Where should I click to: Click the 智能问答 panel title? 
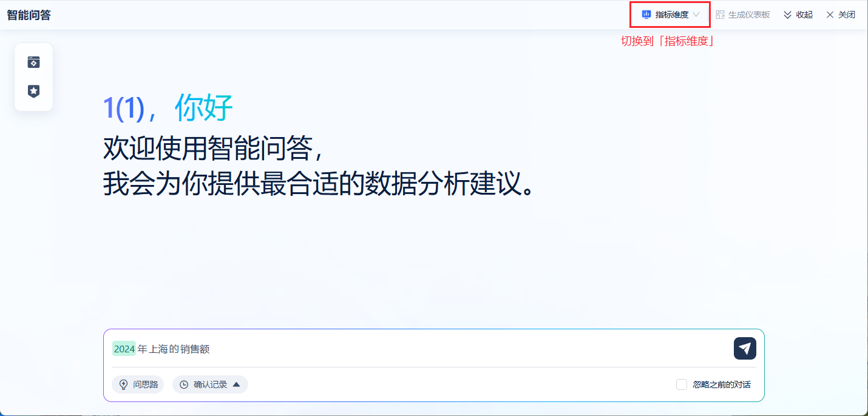pos(29,15)
